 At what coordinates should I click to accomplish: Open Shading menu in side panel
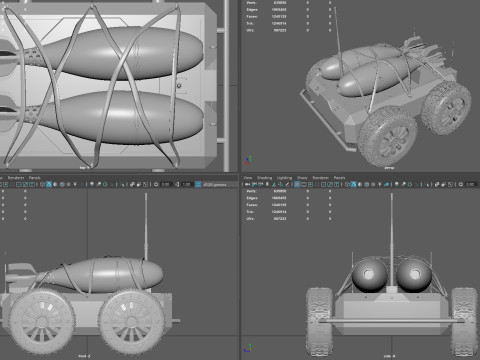pyautogui.click(x=264, y=178)
